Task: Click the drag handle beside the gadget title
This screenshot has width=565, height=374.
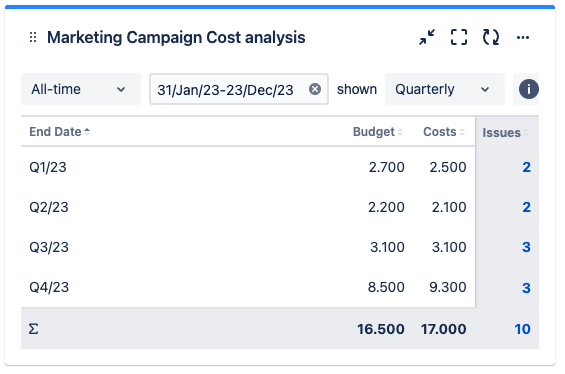Action: point(33,37)
